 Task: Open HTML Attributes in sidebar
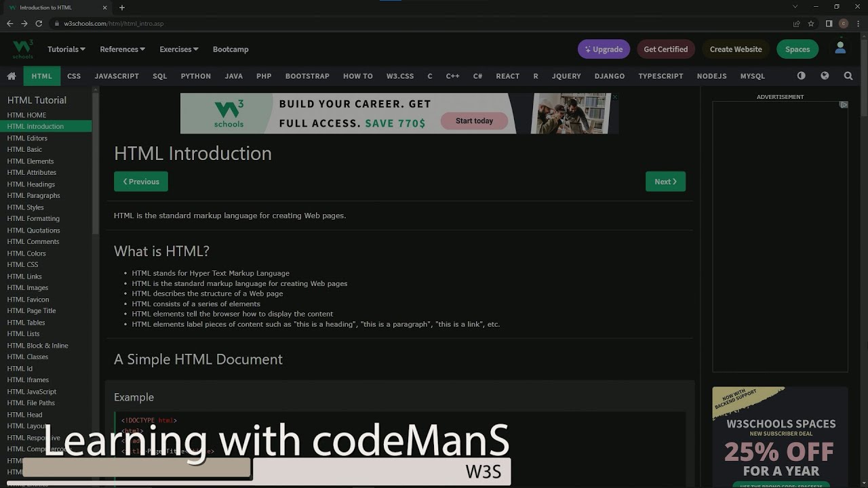click(x=32, y=173)
